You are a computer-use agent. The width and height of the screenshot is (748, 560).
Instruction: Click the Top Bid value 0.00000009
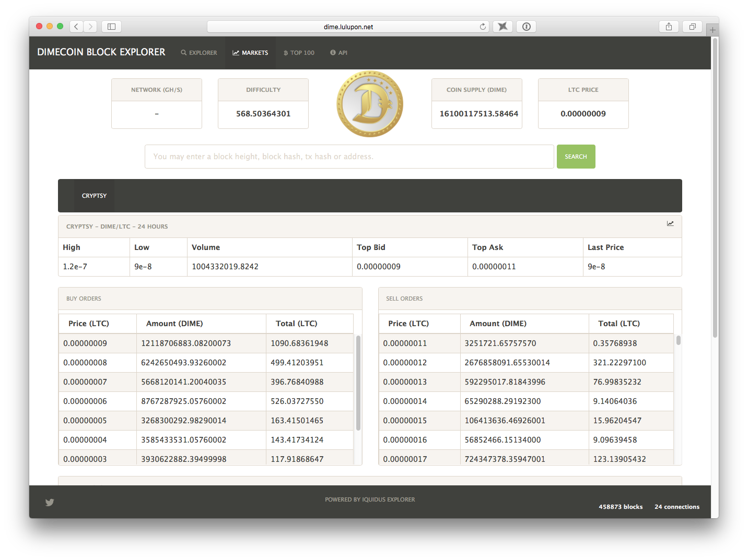tap(379, 267)
